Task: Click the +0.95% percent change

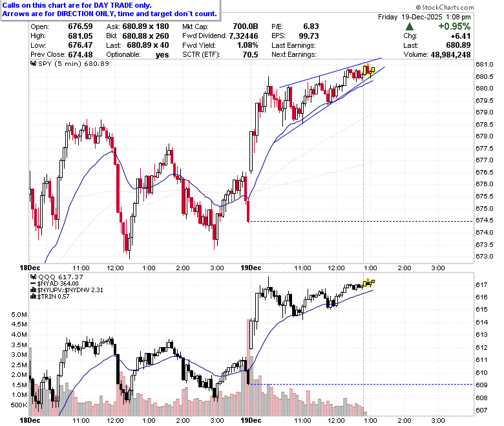Action: [x=454, y=27]
